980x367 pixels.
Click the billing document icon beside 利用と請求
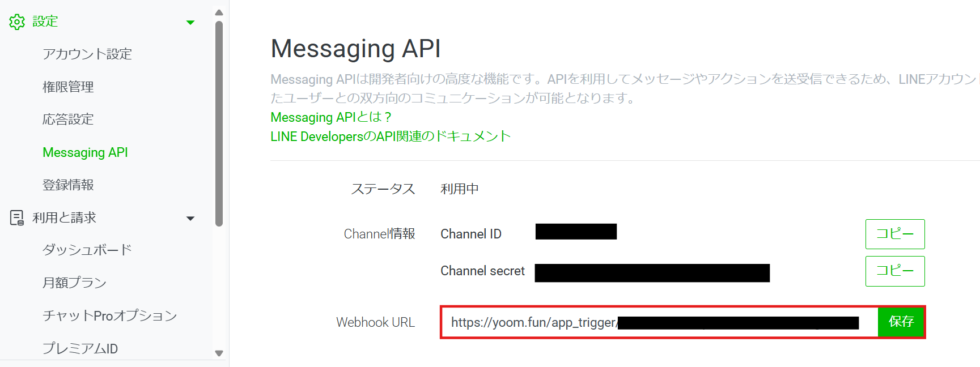[17, 218]
